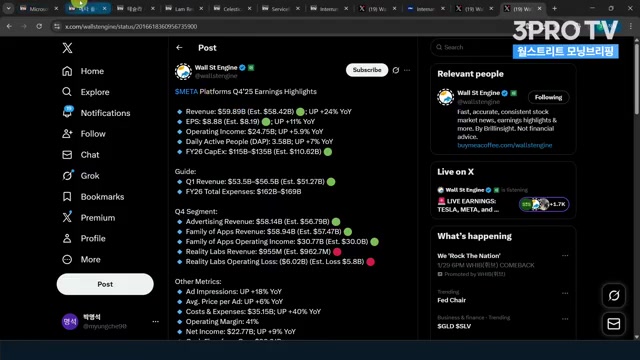This screenshot has height=360, width=640.
Task: Click browser back arrow
Action: [9, 26]
